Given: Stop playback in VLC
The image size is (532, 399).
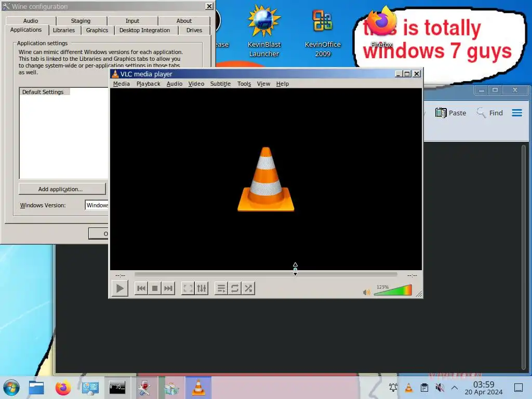Looking at the screenshot, I should (x=155, y=288).
